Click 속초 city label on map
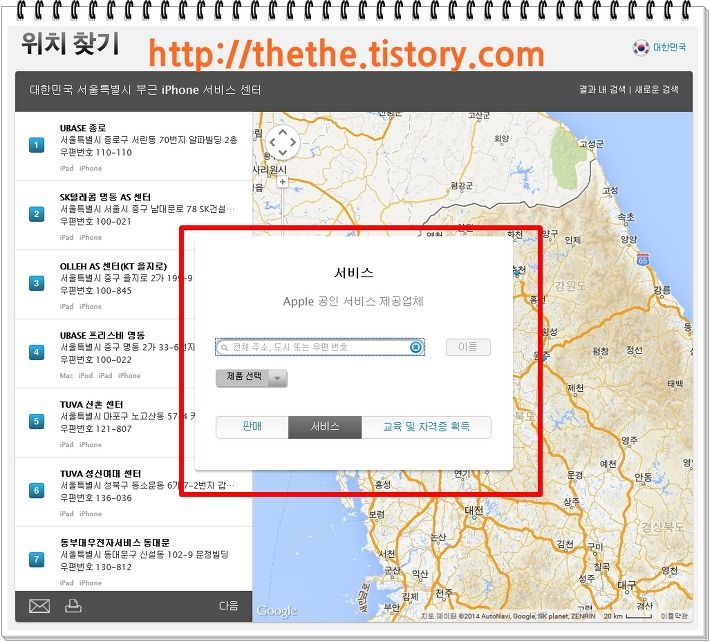The image size is (710, 642). [x=626, y=218]
